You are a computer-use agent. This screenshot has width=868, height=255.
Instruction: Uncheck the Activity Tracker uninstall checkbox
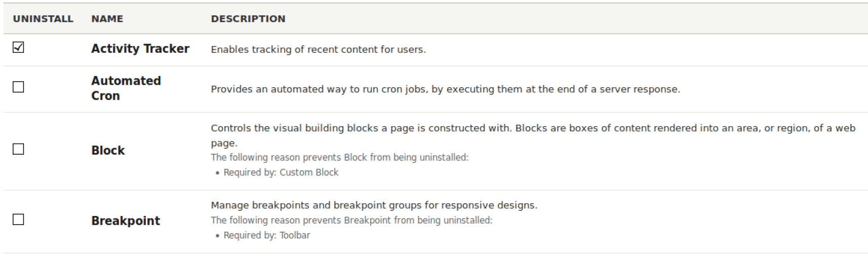click(18, 48)
